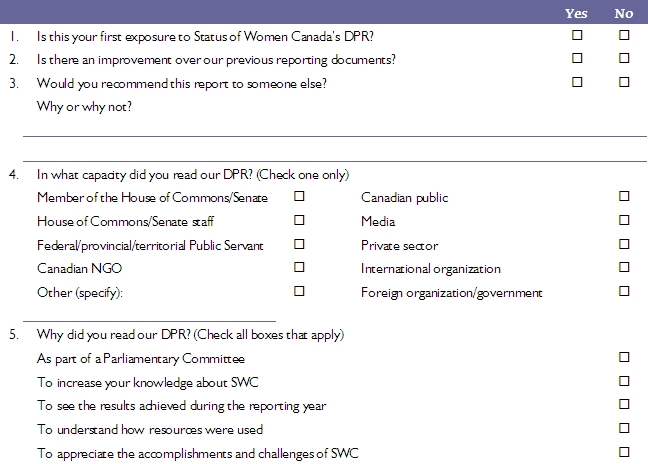Mark No for recommending this report
Viewport: 648px width, 464px height.
point(624,82)
